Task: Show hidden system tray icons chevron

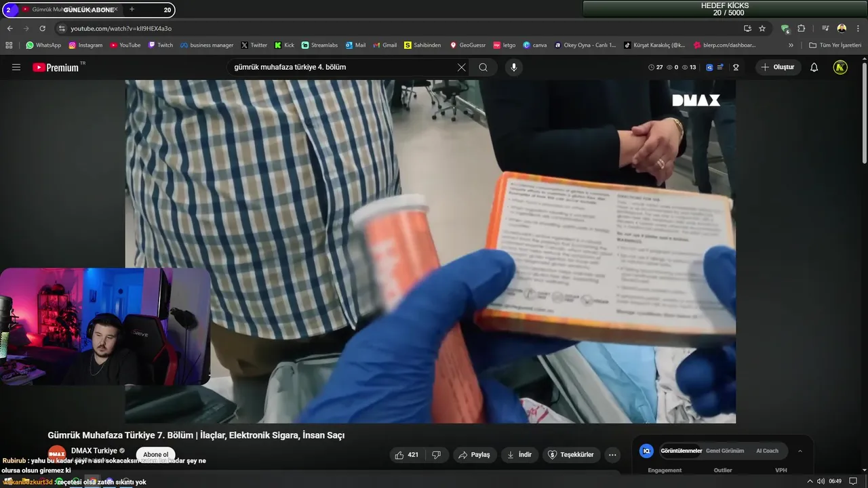Action: click(x=809, y=481)
